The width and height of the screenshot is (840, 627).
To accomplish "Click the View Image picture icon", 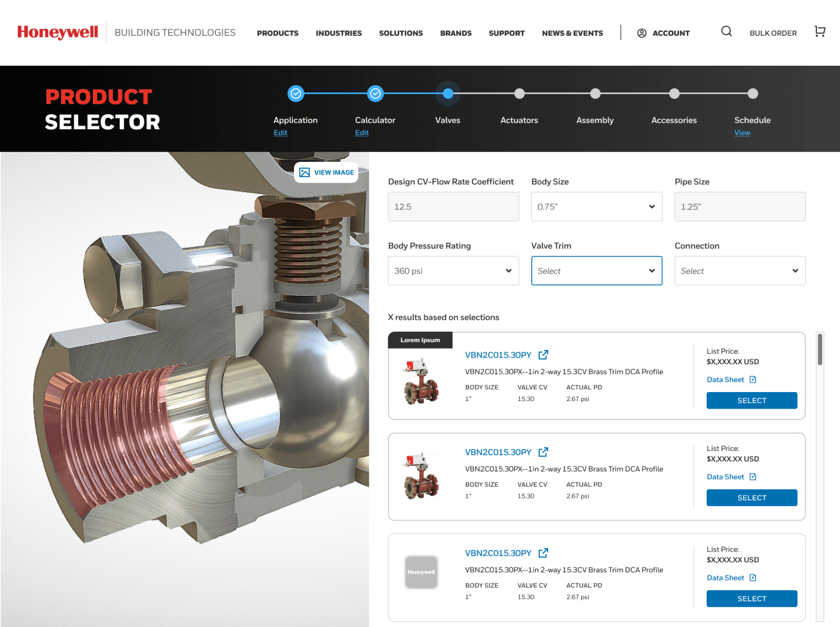I will (304, 172).
